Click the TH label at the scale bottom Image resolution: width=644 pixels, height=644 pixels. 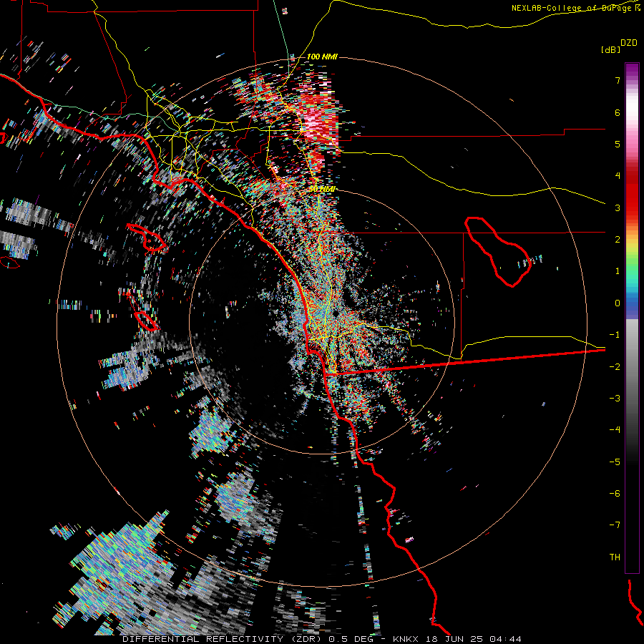pos(615,557)
